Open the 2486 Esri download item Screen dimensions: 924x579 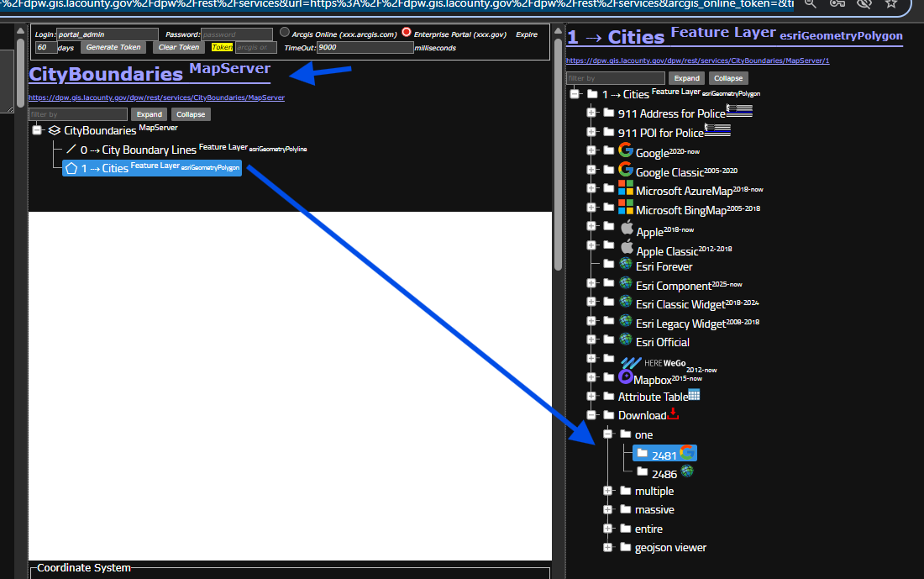coord(664,473)
